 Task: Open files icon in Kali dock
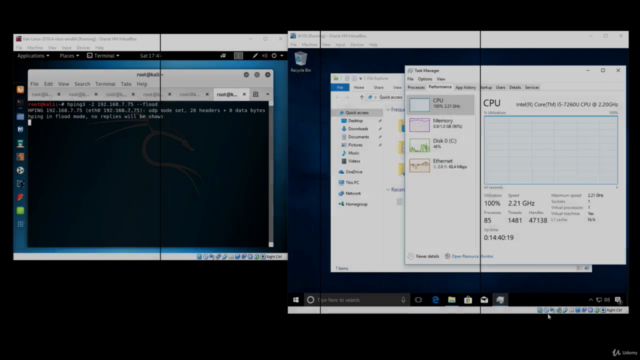tap(20, 116)
